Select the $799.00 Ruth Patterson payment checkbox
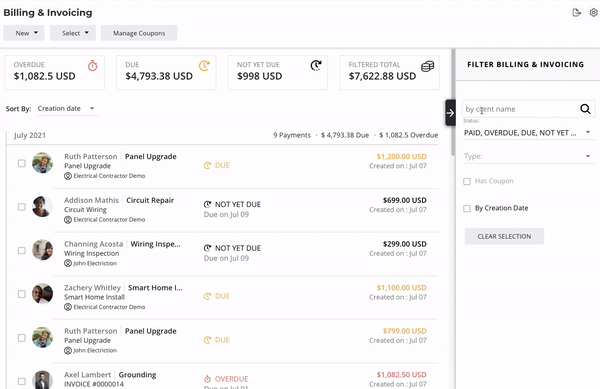The height and width of the screenshot is (389, 600). coord(22,338)
